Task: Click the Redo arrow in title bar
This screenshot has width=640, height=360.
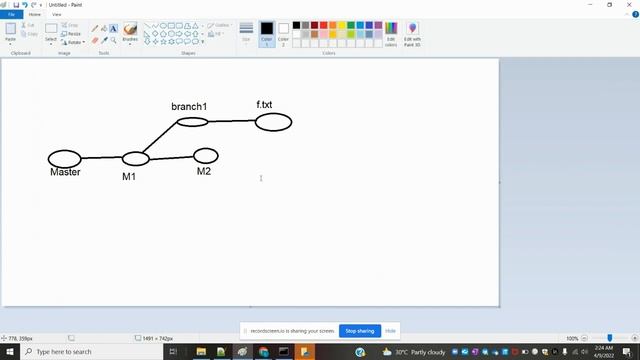Action: coord(33,5)
